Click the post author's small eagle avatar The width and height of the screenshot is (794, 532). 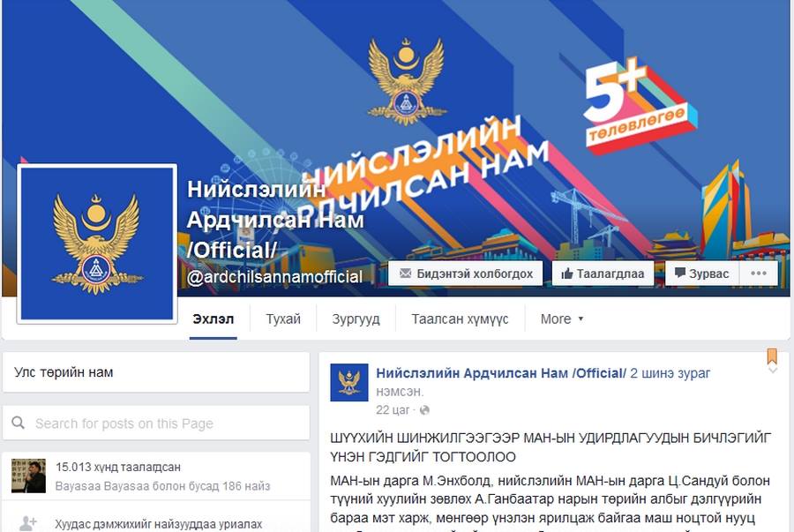(349, 382)
